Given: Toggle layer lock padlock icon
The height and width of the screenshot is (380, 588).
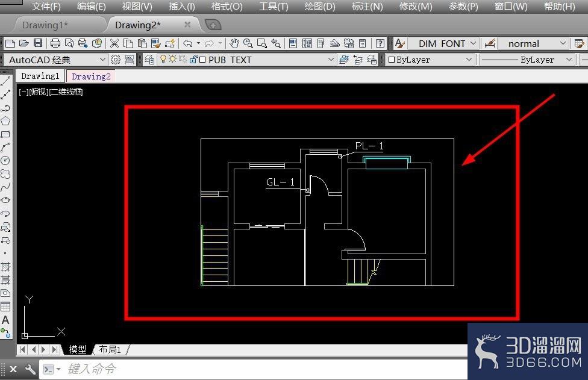Looking at the screenshot, I should [193, 59].
